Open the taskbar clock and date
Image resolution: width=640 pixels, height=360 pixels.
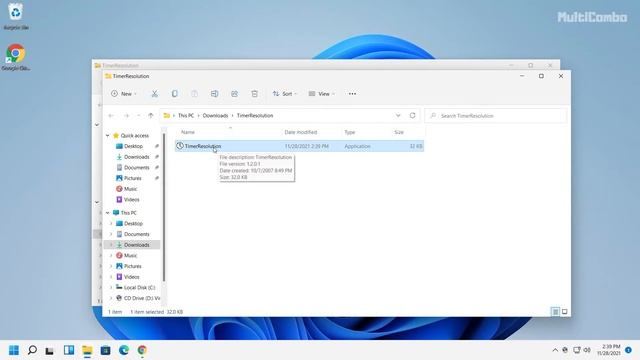pos(609,350)
